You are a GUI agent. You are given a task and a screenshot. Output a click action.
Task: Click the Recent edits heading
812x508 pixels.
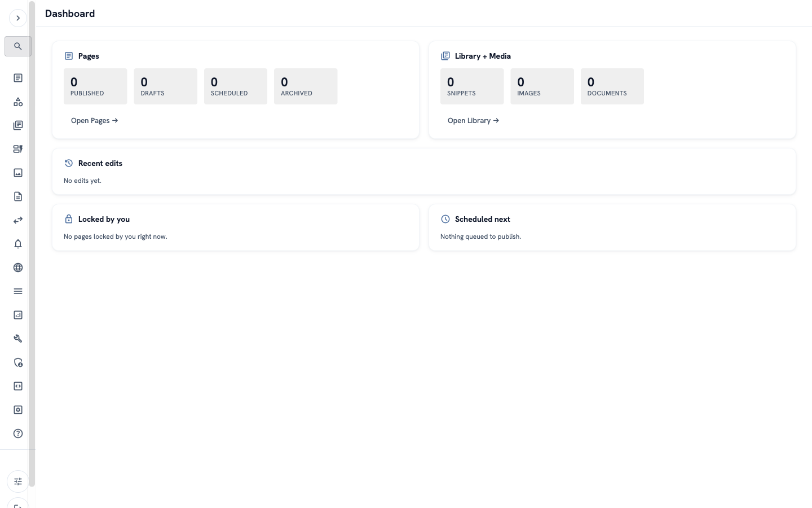[x=100, y=163]
